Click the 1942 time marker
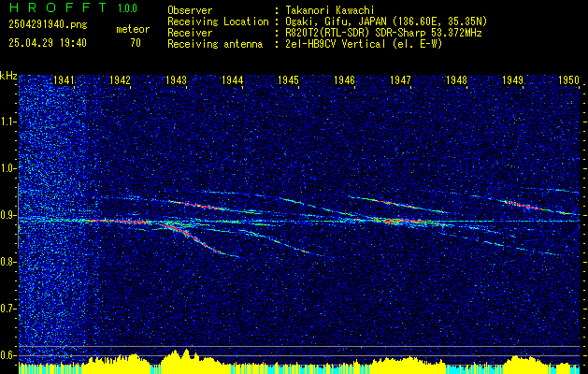This screenshot has height=374, width=588. coord(120,79)
